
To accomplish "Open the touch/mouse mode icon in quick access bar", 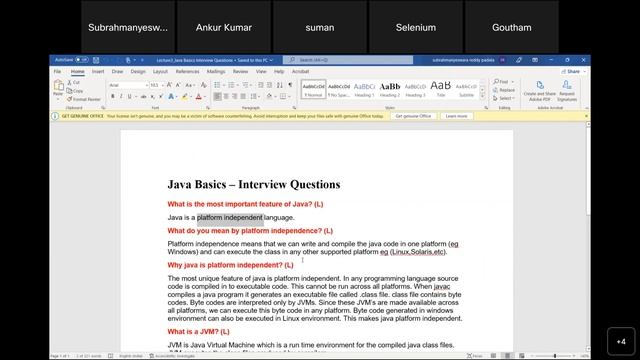I will pyautogui.click(x=128, y=60).
